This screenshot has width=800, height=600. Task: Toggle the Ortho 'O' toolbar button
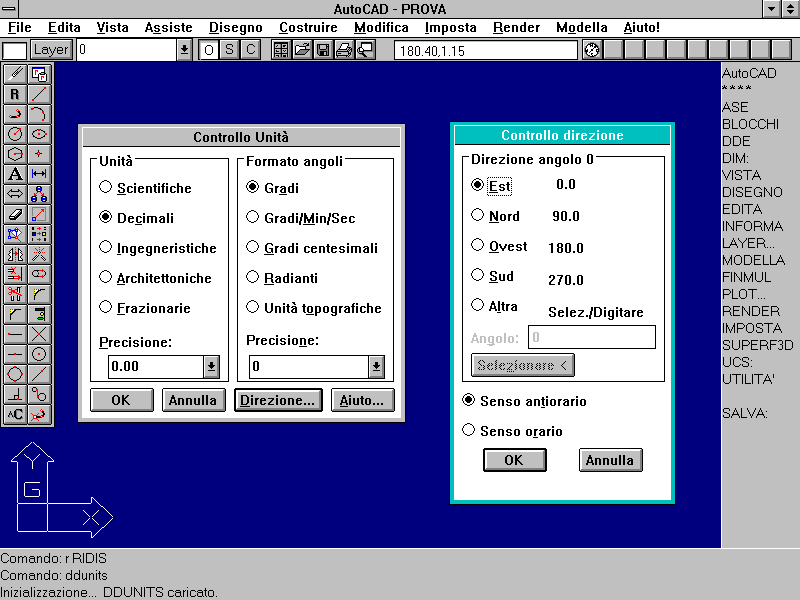[209, 50]
